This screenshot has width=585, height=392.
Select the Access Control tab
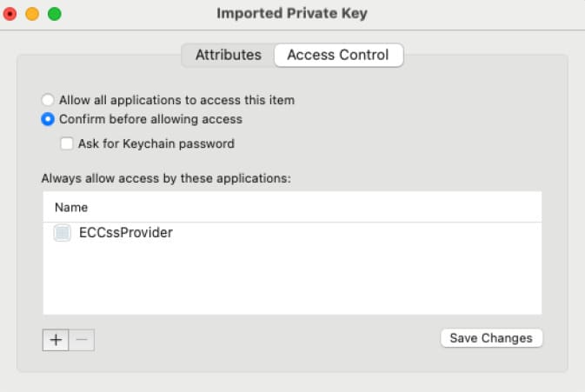pyautogui.click(x=338, y=55)
